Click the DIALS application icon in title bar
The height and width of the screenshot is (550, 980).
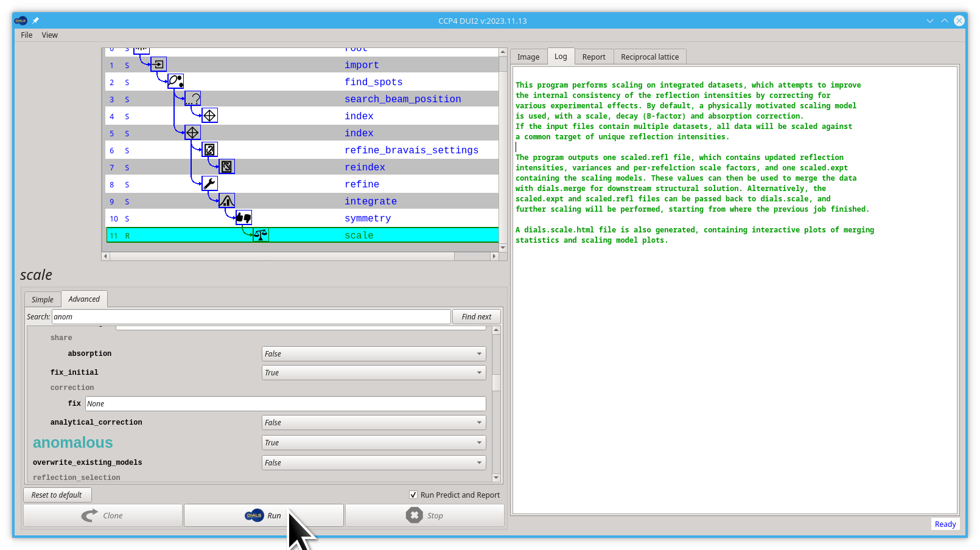click(x=21, y=21)
